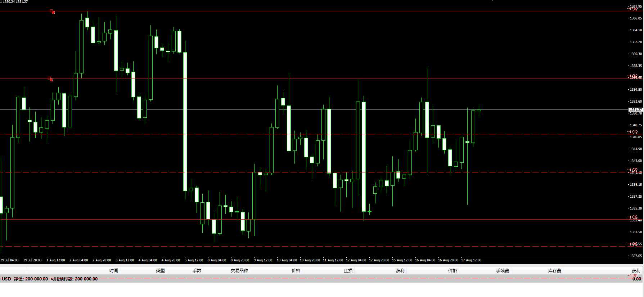Click the 库存费 column header

click(x=555, y=271)
